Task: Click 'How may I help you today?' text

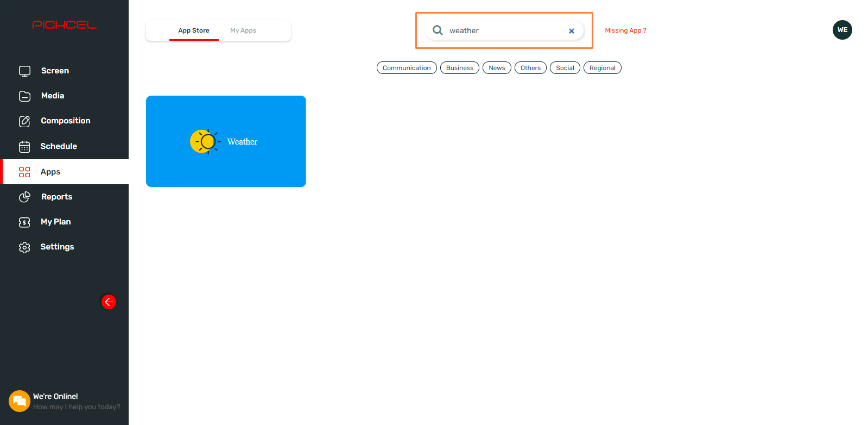Action: [77, 407]
